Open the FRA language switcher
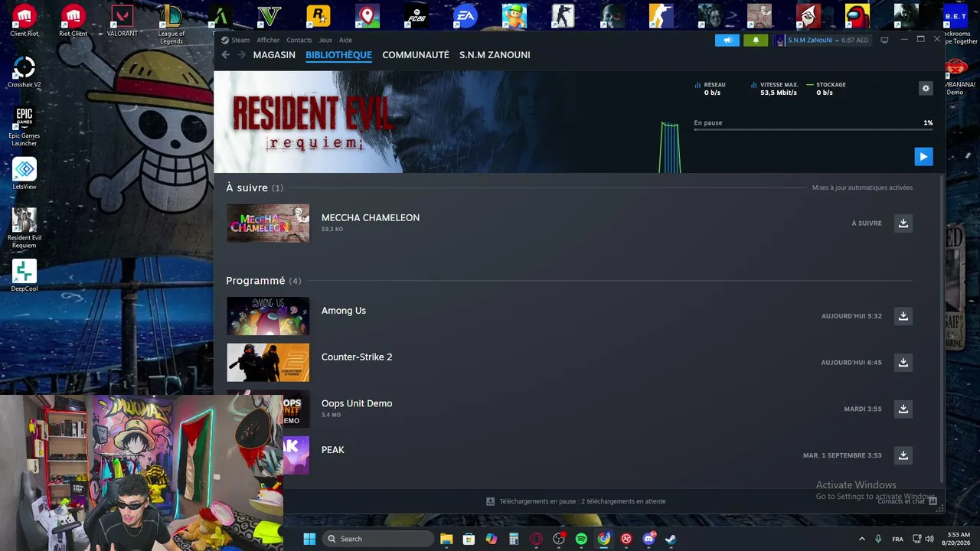The image size is (980, 551). 897,539
